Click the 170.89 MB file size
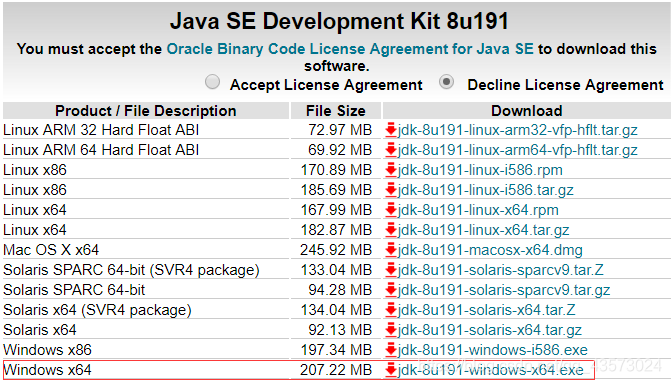Image resolution: width=671 pixels, height=384 pixels. click(x=336, y=170)
